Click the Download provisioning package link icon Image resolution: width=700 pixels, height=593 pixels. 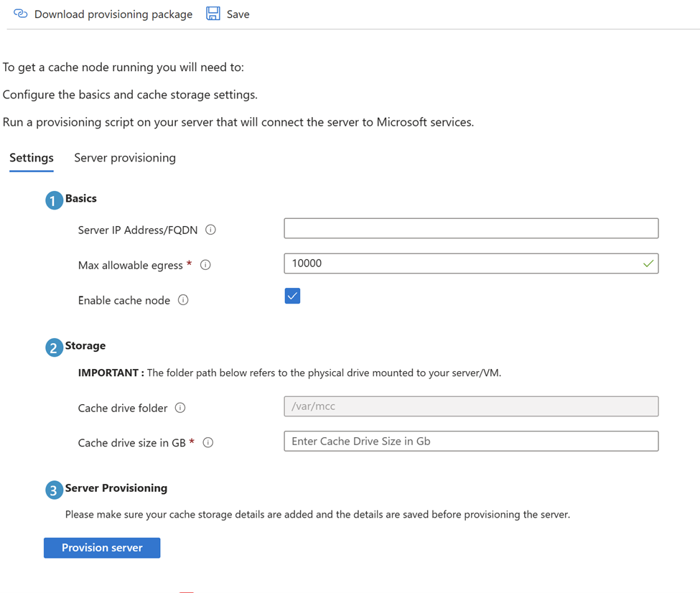point(21,14)
